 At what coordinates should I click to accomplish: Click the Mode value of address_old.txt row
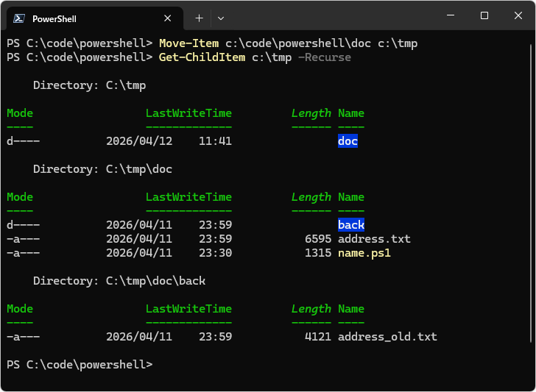click(x=24, y=337)
